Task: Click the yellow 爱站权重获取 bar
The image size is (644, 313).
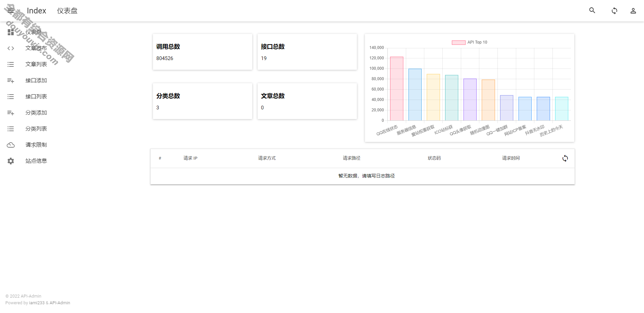Action: coord(433,97)
